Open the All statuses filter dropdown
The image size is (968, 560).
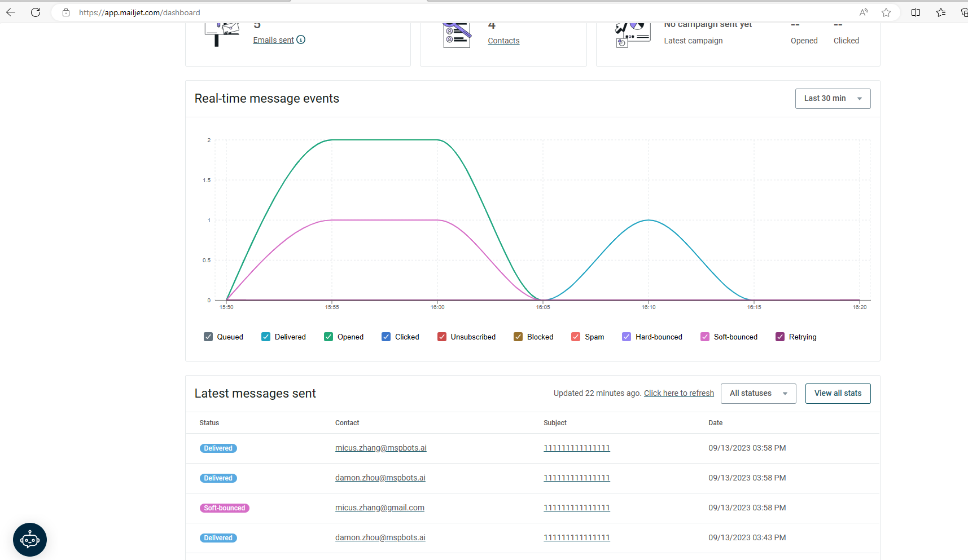(758, 394)
